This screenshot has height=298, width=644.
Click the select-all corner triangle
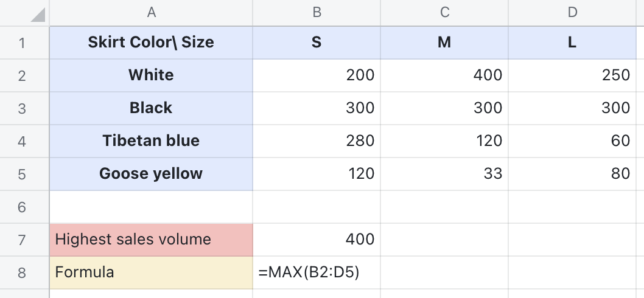click(38, 14)
